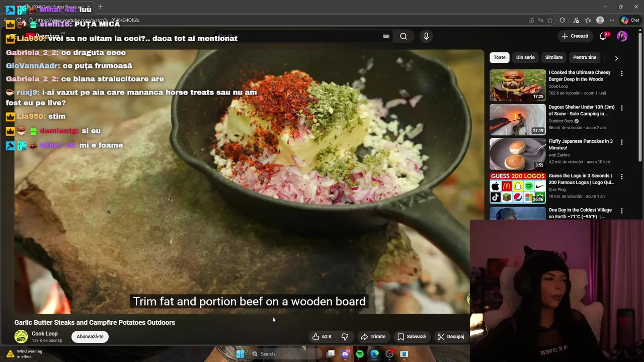Select the Similare filter chip
The height and width of the screenshot is (362, 644).
(554, 57)
